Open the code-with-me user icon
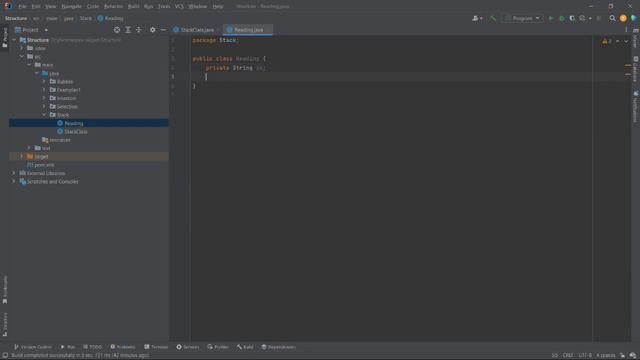This screenshot has width=640, height=360. 477,18
